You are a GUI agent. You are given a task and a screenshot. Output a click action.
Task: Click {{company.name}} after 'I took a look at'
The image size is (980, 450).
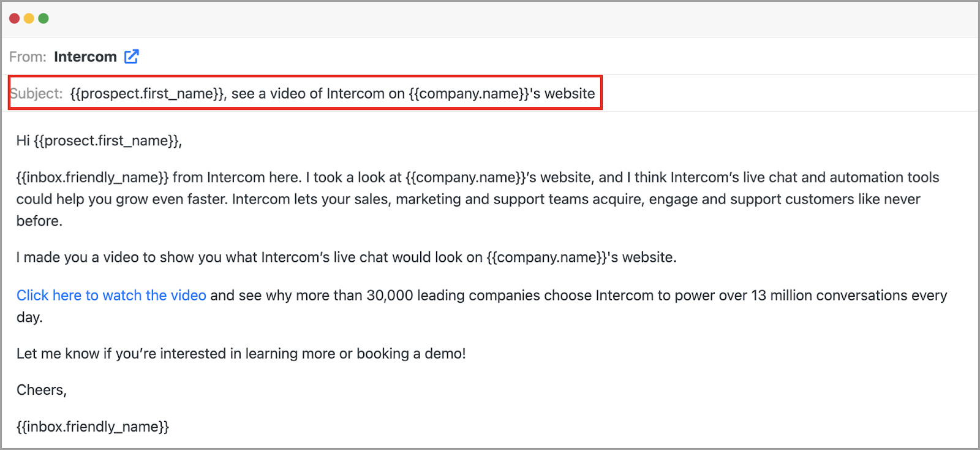[466, 178]
